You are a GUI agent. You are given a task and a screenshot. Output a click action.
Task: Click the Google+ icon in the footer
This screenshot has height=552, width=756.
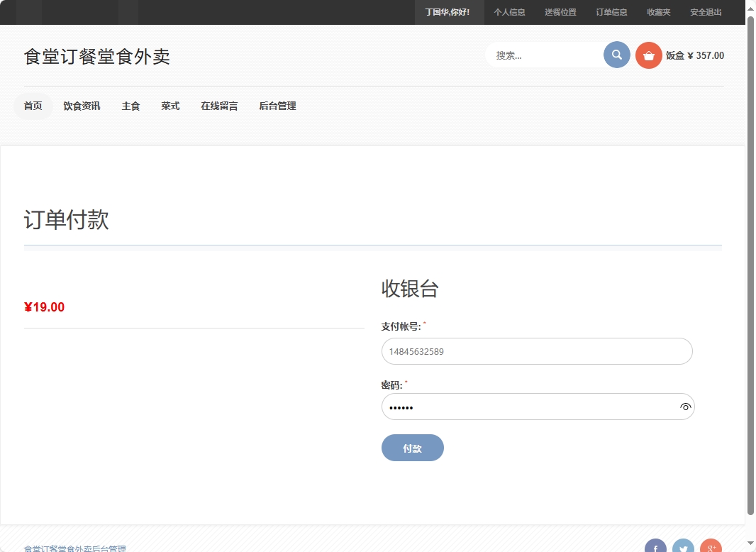point(710,546)
